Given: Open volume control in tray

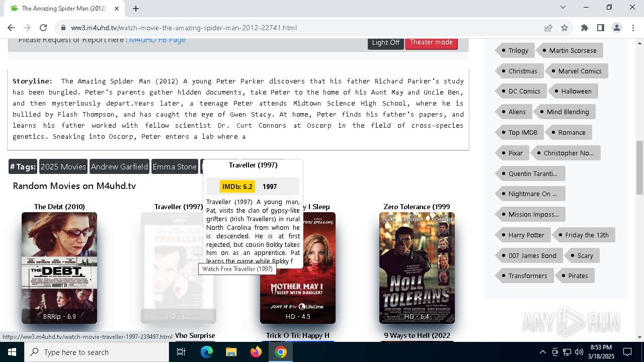Looking at the screenshot, I should pos(579,352).
